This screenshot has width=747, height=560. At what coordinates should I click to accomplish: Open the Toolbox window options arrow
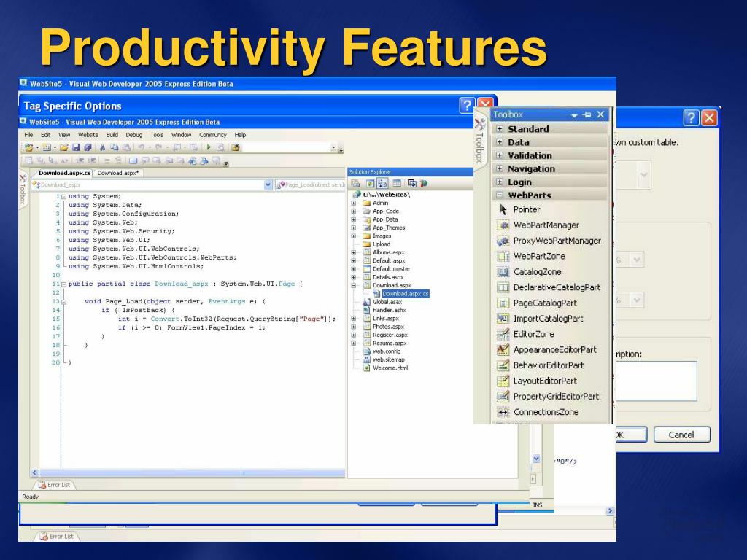pos(574,114)
